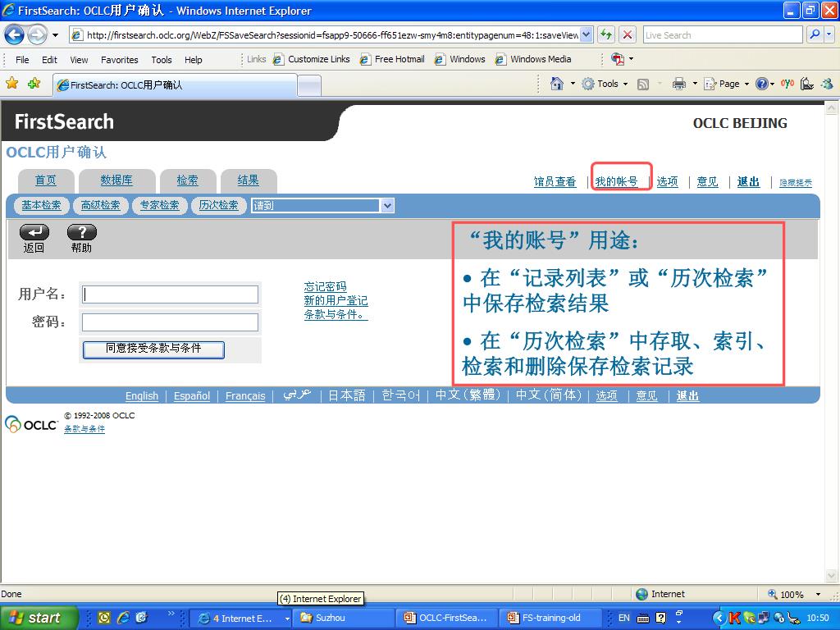Select 高级检索 search mode

pos(101,205)
